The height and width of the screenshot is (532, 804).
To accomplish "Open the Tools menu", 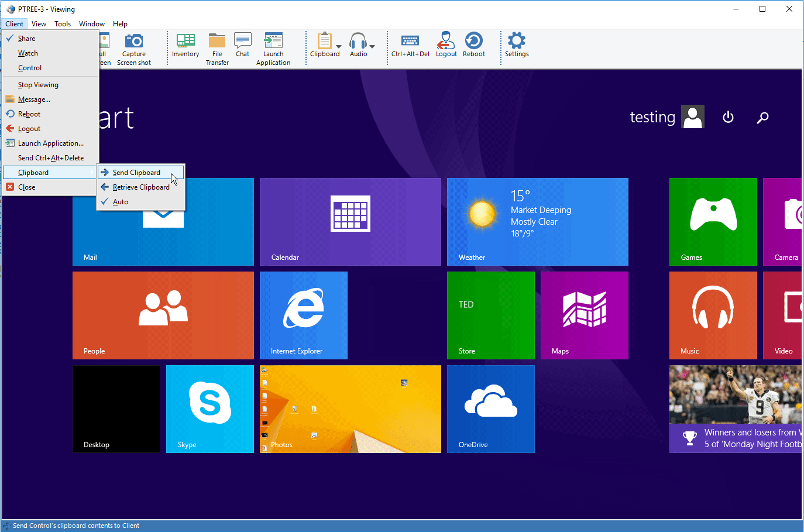I will click(x=63, y=24).
